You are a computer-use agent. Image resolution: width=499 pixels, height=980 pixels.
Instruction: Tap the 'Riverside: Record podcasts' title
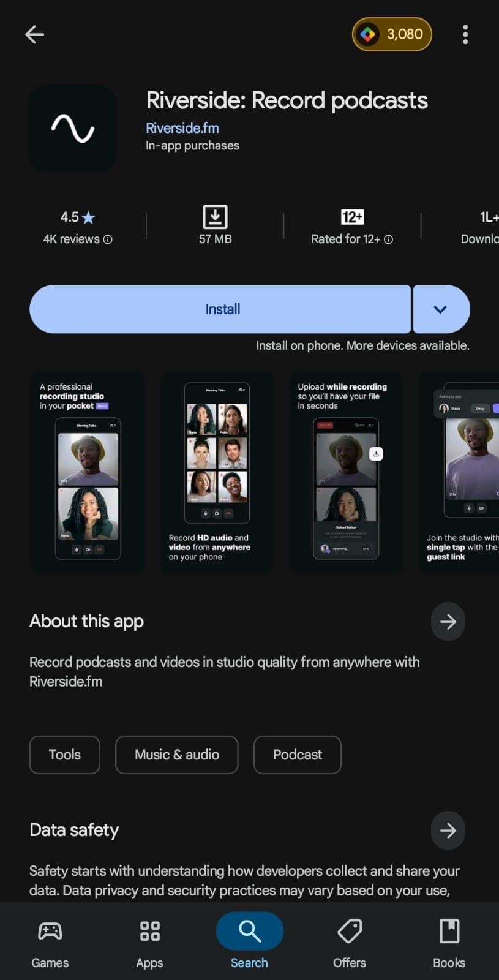(x=287, y=100)
